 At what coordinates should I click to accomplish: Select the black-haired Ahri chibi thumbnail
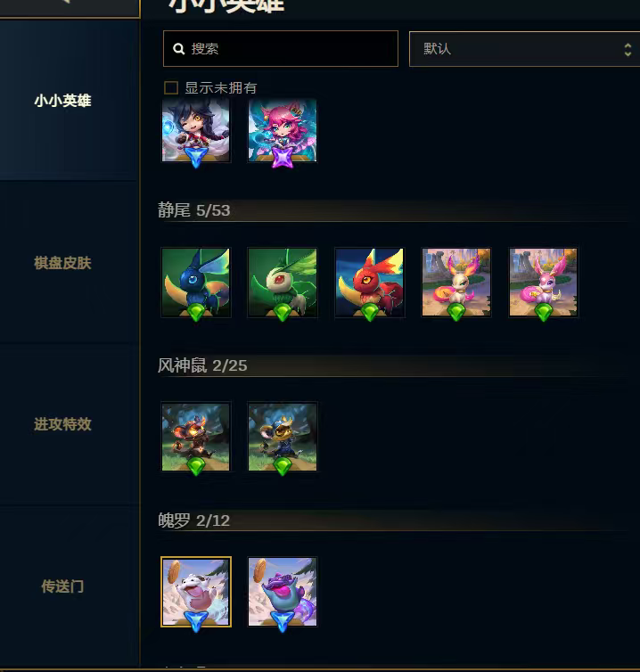(196, 130)
